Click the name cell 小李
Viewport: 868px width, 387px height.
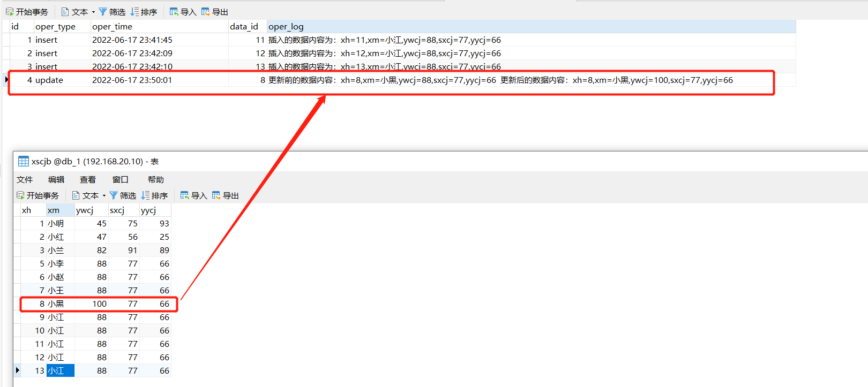[61, 264]
